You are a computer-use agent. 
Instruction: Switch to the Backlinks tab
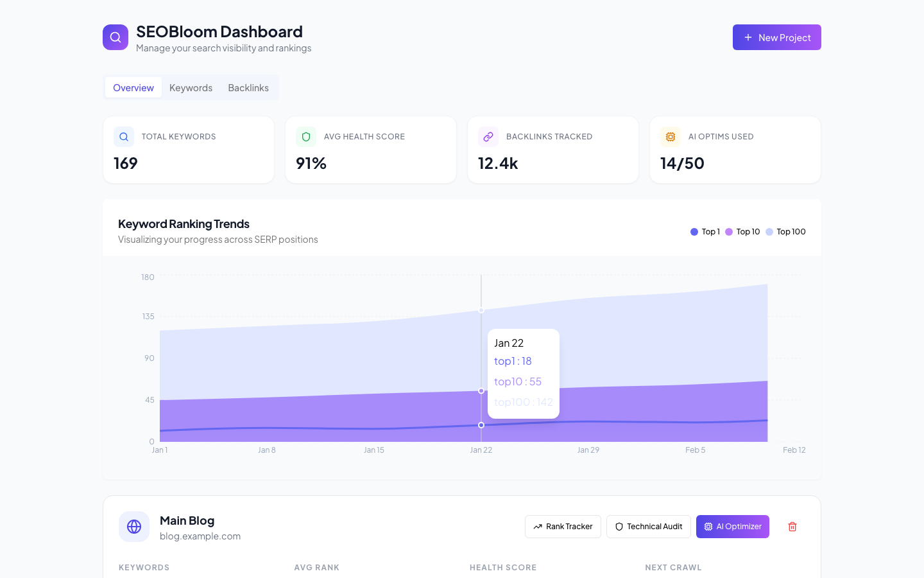[x=248, y=87]
